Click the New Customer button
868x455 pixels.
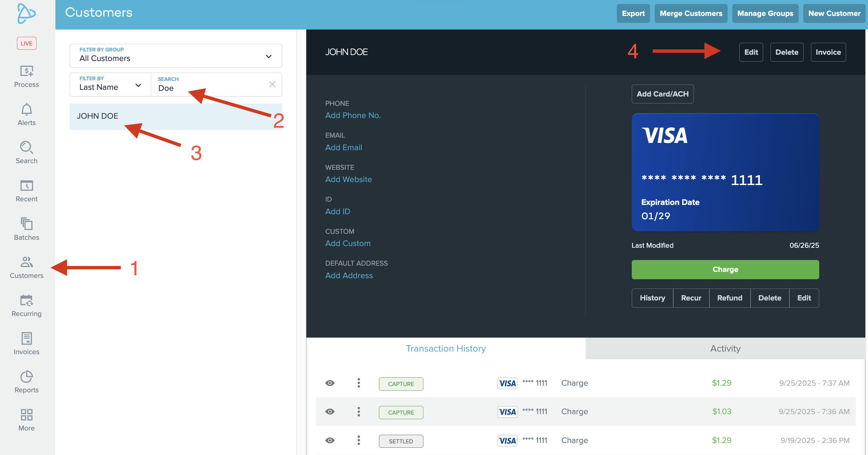[834, 14]
